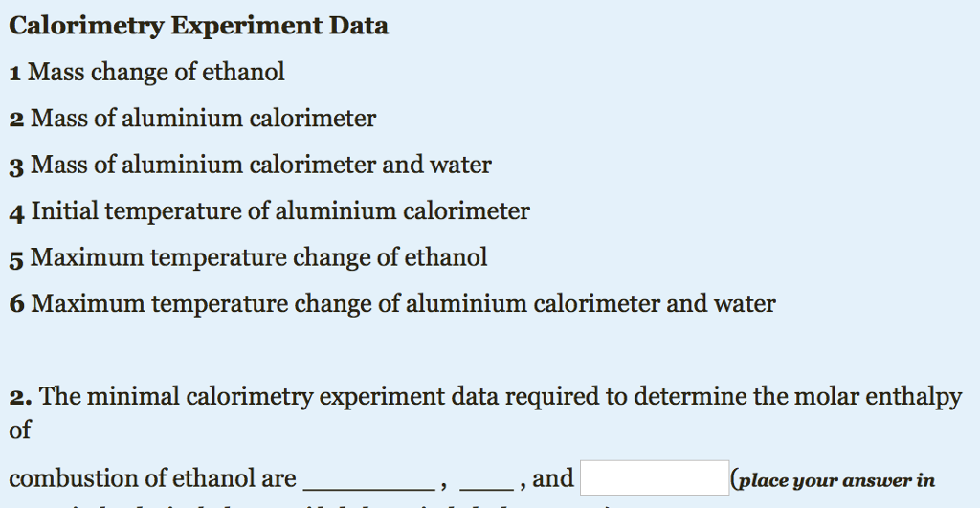Click the first long blank after 'ethanol are'
This screenshot has height=508, width=980.
370,480
